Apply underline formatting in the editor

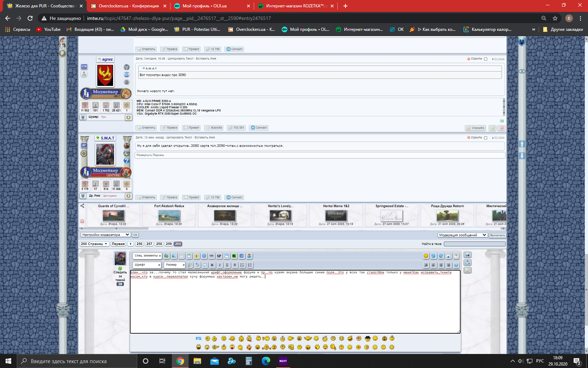tap(227, 265)
